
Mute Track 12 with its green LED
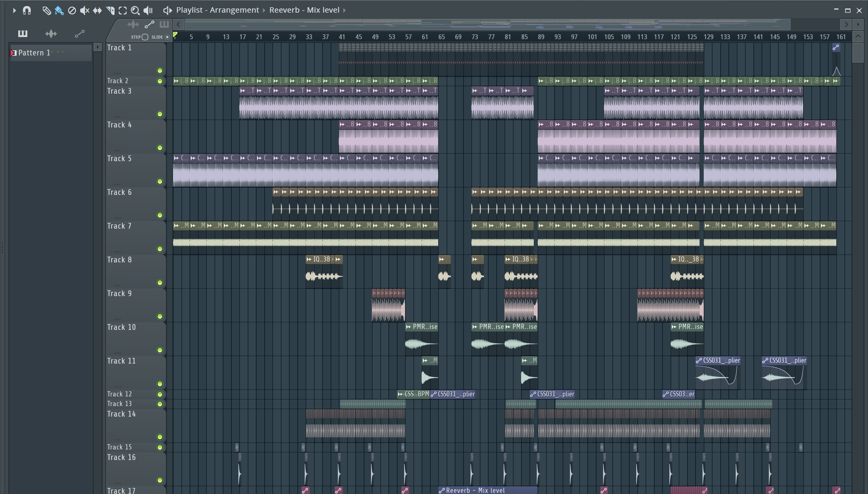(x=159, y=394)
